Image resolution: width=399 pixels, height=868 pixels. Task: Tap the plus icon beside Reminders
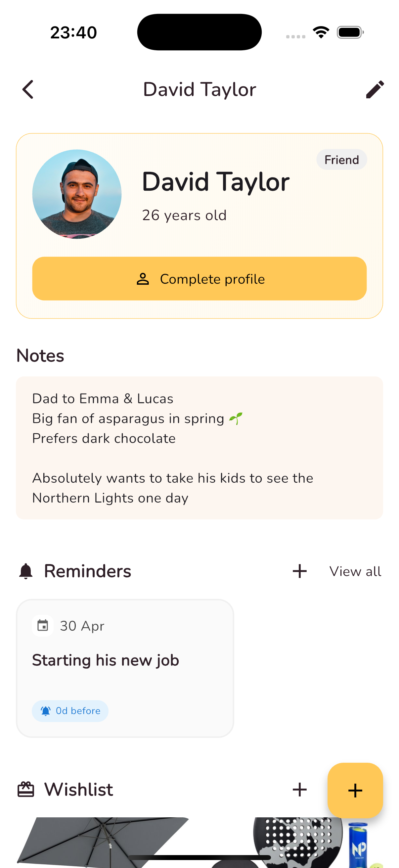pyautogui.click(x=299, y=571)
